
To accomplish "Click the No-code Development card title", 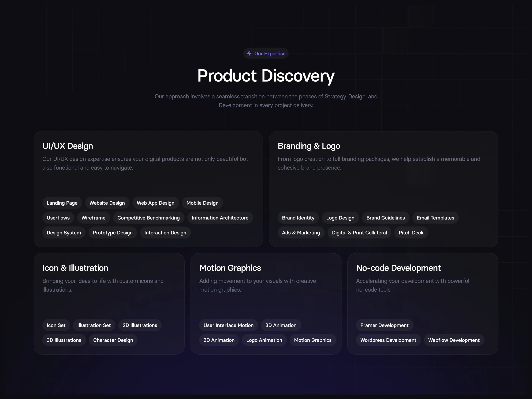I will 398,268.
